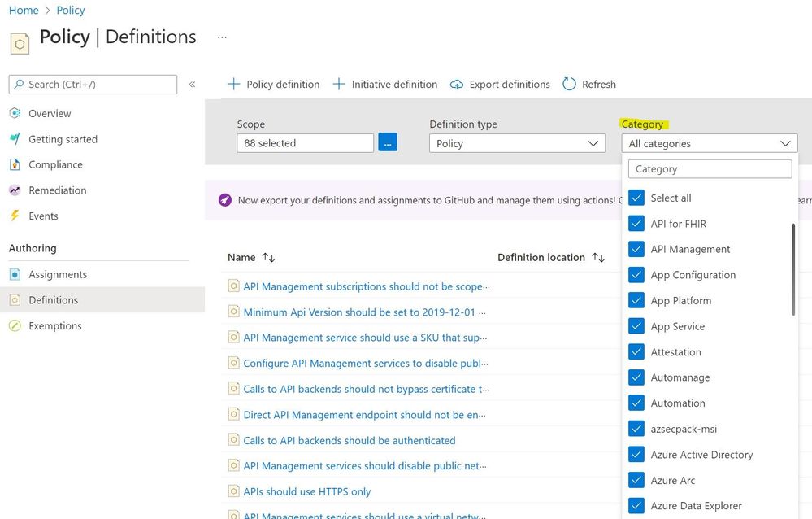This screenshot has height=519, width=812.
Task: Click the Policy page icon beside title
Action: click(x=20, y=44)
